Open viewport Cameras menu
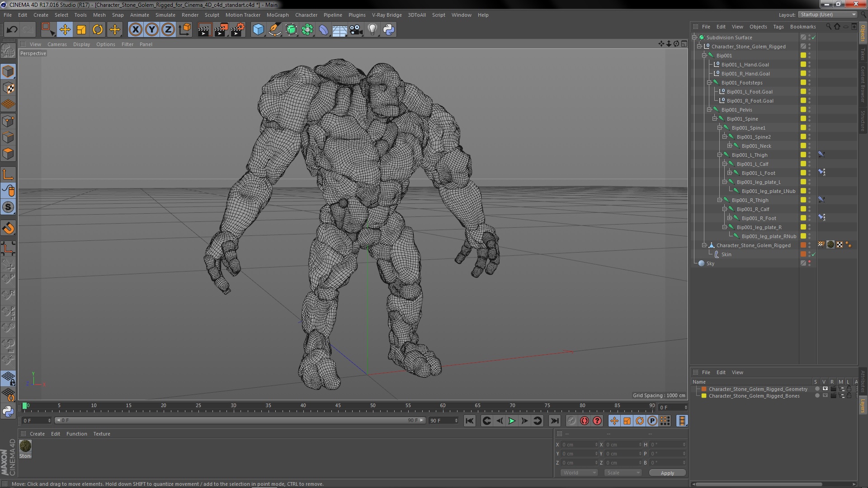This screenshot has height=488, width=868. coord(57,44)
